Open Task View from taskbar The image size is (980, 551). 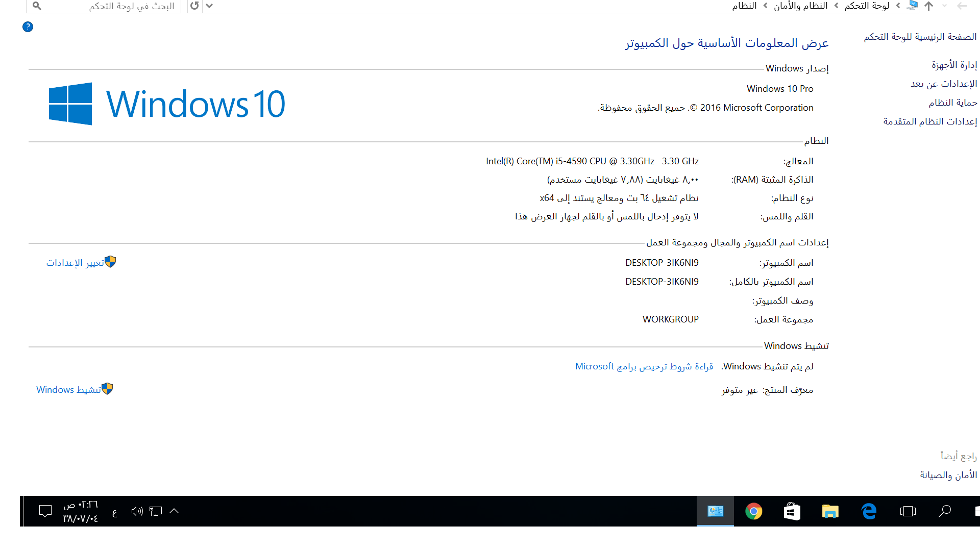tap(908, 511)
